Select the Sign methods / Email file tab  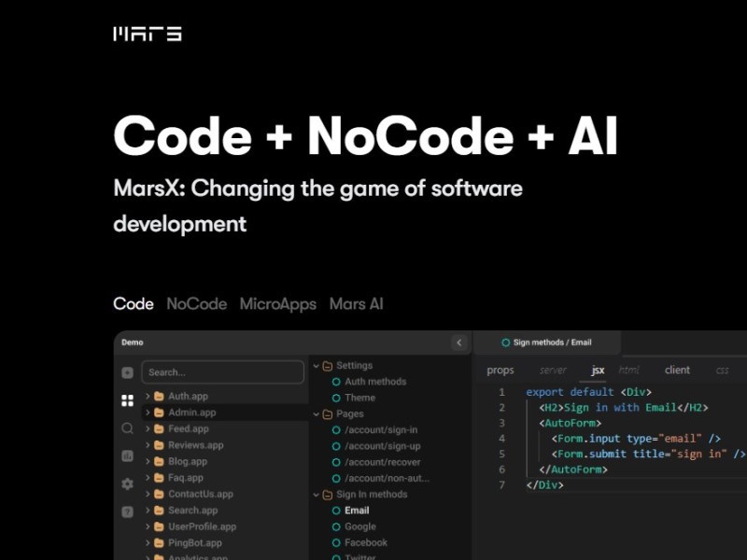point(547,343)
